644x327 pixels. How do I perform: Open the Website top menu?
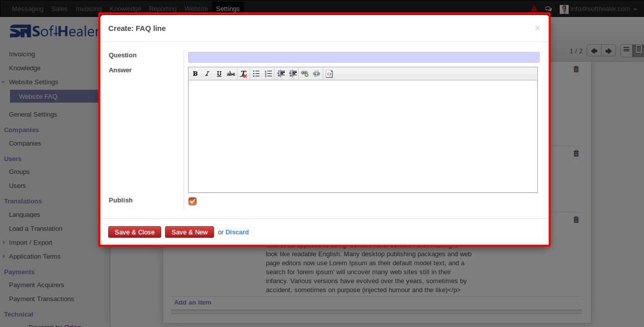[196, 8]
